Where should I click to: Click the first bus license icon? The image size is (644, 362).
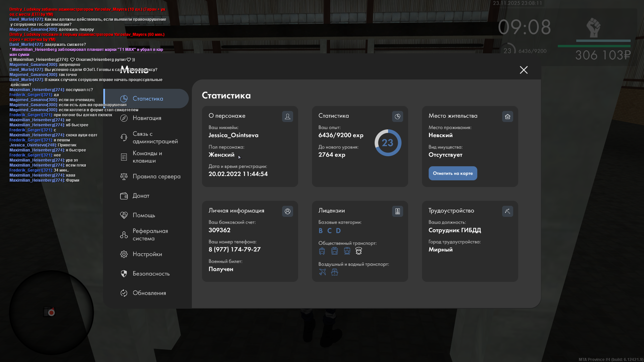322,251
